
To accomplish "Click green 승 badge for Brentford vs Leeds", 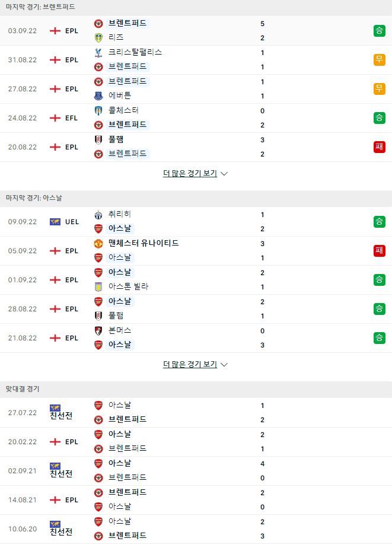I will coord(379,30).
